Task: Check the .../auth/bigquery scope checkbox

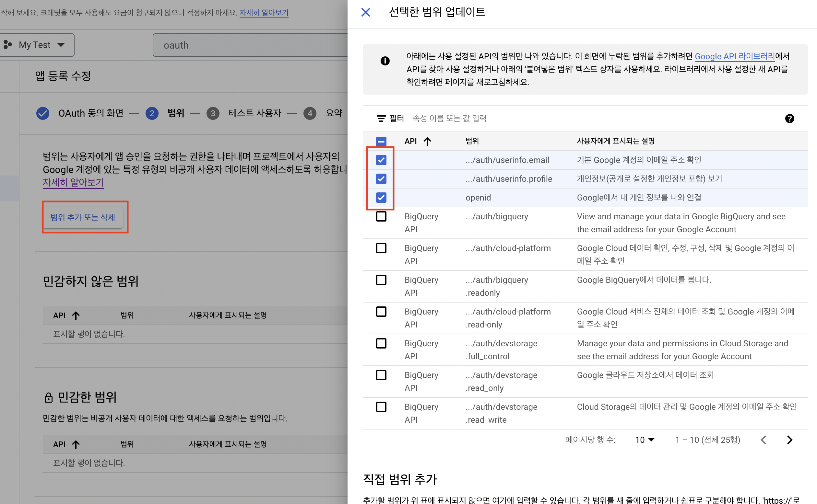Action: [381, 217]
